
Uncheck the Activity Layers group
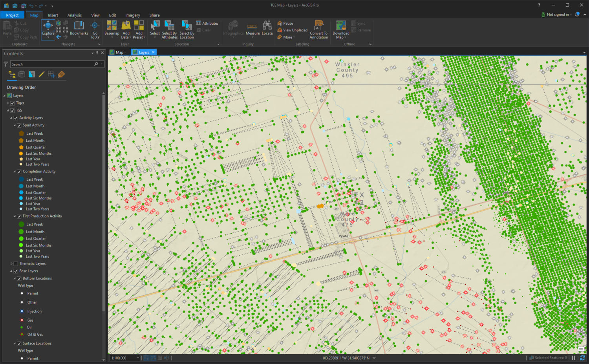coord(16,118)
